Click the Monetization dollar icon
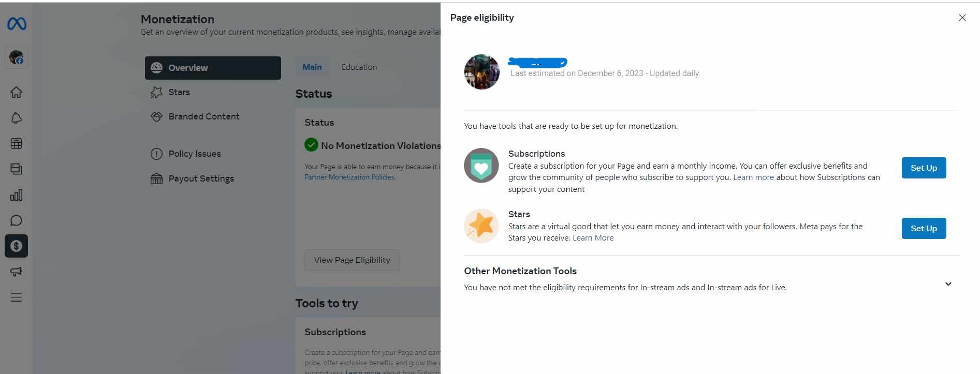The height and width of the screenshot is (374, 980). (x=17, y=246)
